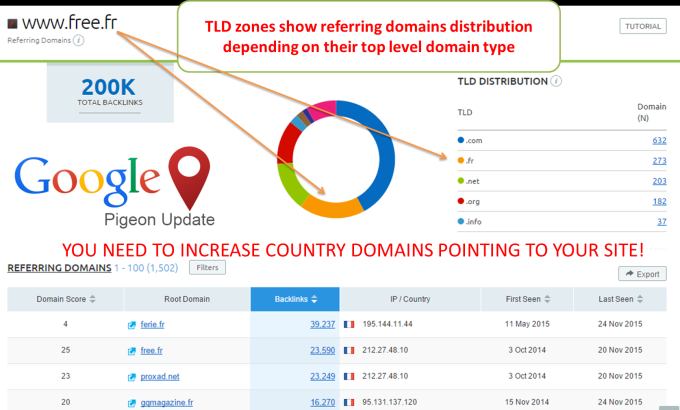Click the blue .com legend dot
This screenshot has width=680, height=410.
click(461, 140)
